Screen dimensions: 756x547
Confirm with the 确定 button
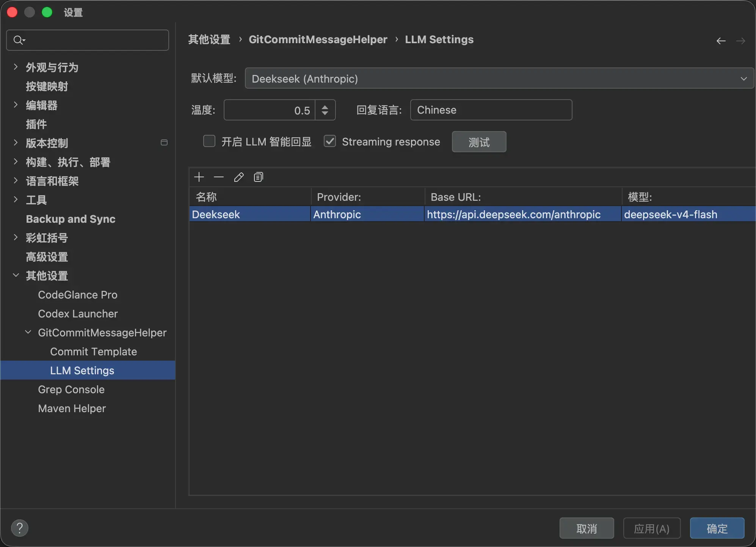[x=717, y=528]
